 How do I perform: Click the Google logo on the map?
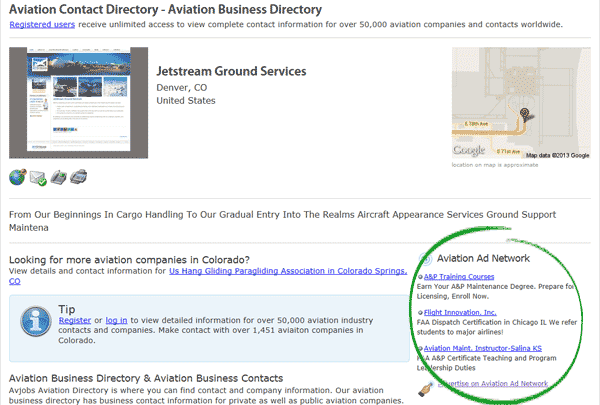pos(469,150)
